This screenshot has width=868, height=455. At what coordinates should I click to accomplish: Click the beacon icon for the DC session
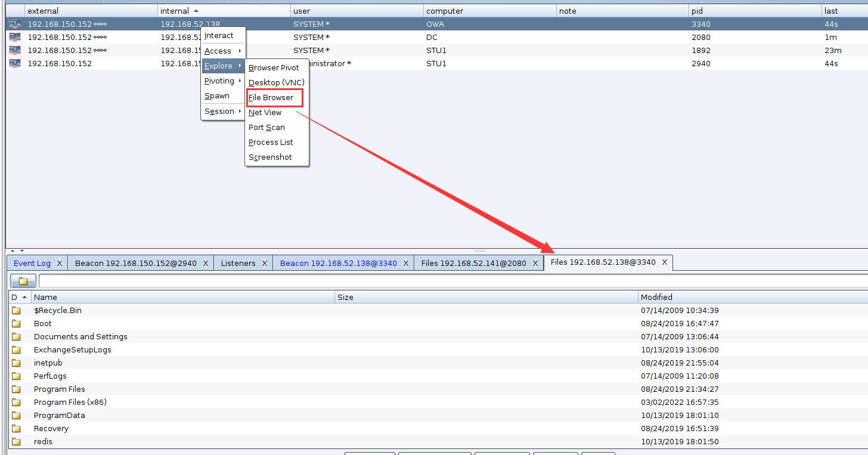click(15, 37)
